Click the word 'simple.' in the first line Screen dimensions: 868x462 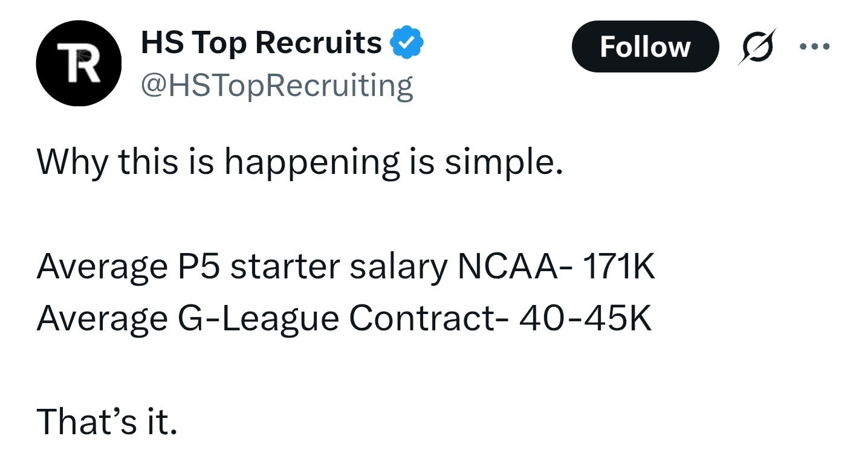coord(504,163)
